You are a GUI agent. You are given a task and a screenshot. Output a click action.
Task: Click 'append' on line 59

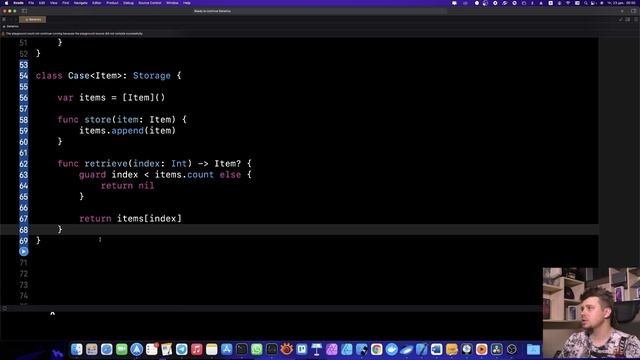click(x=127, y=131)
